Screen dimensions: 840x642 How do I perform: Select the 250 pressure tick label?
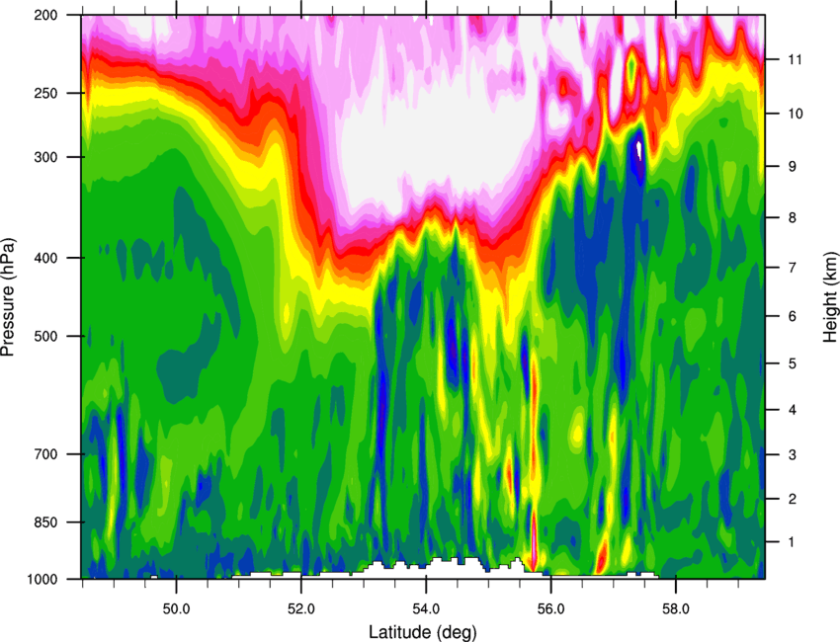45,93
